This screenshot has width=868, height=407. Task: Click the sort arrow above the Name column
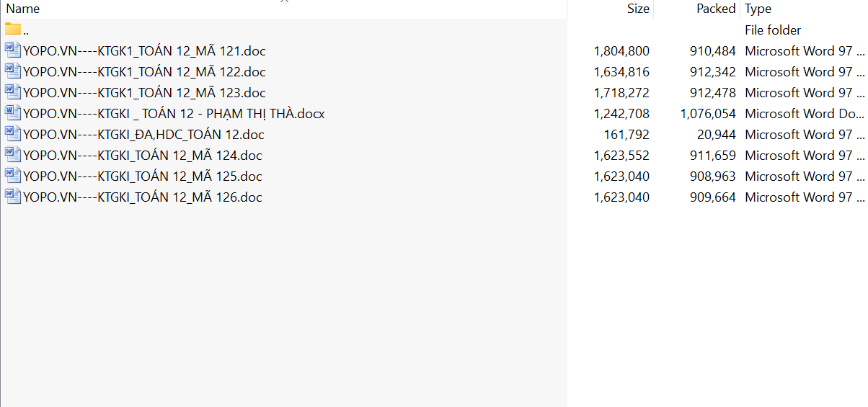click(284, 2)
